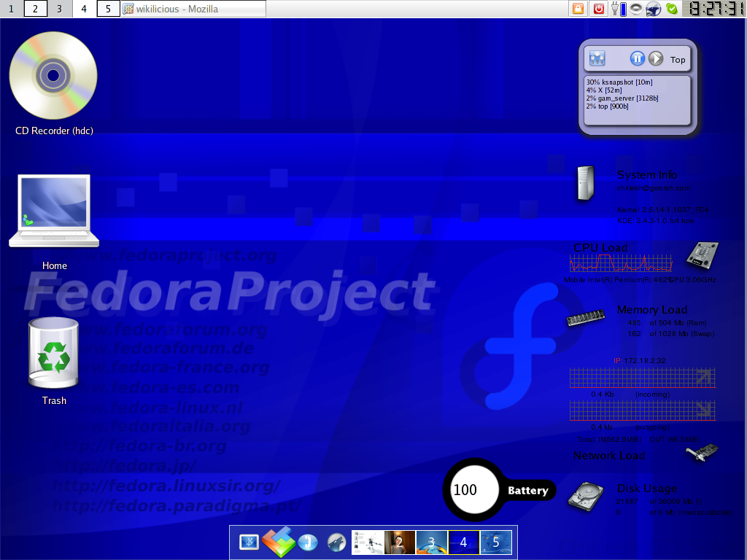747x560 pixels.
Task: Select desktop 4 thumbnail in dock
Action: tap(463, 542)
